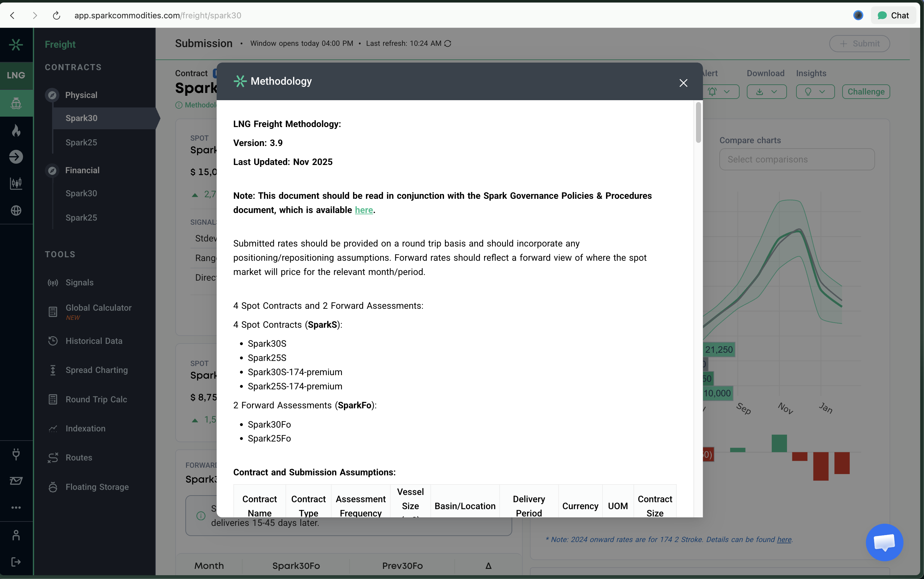Select the Round Trip Calc tool
The width and height of the screenshot is (924, 579).
click(96, 399)
